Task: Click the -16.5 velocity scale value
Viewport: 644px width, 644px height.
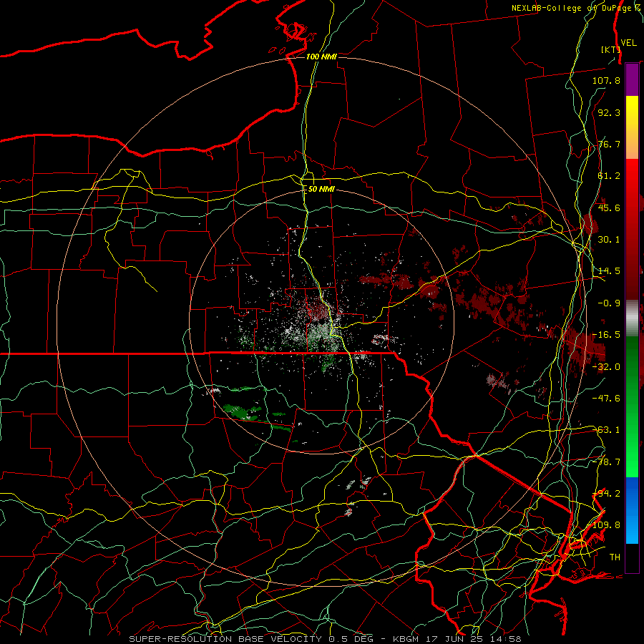Action: pos(606,335)
